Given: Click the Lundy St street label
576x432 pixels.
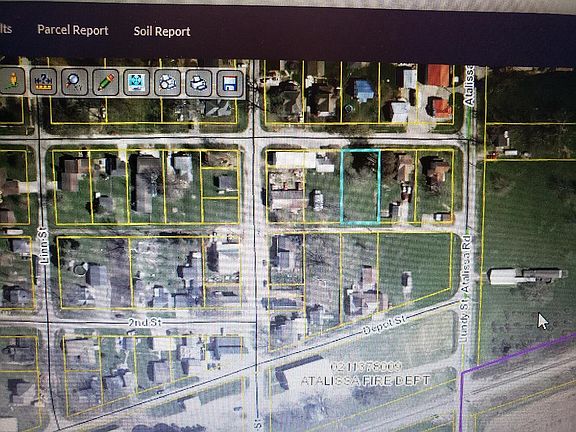Looking at the screenshot, I should 464,322.
